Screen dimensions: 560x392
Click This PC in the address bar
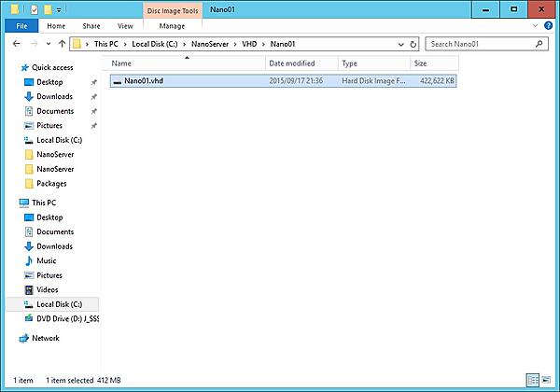(106, 44)
